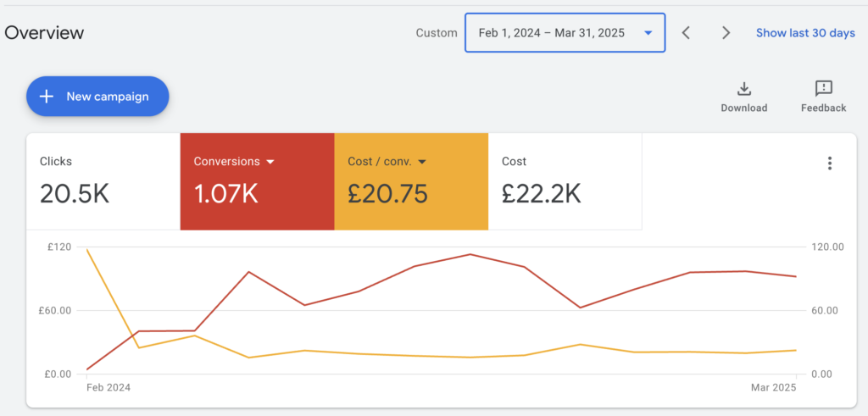Go to the previous date range arrow

pos(687,33)
